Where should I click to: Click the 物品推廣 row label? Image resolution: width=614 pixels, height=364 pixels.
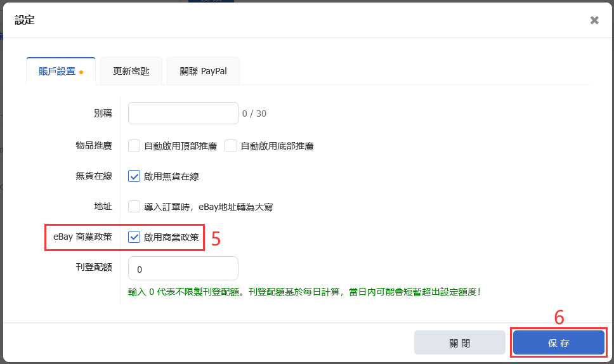[94, 146]
